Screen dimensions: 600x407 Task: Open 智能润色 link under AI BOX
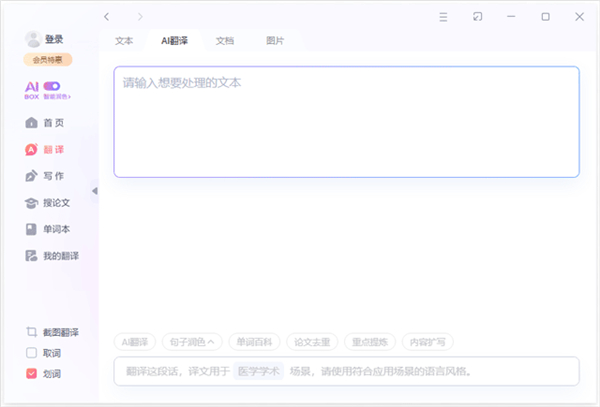pos(57,96)
